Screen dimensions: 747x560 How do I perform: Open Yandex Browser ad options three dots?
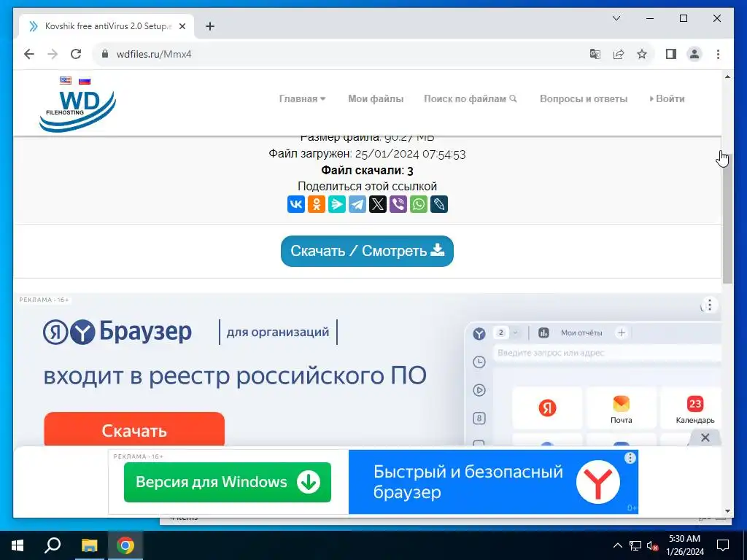pyautogui.click(x=709, y=305)
